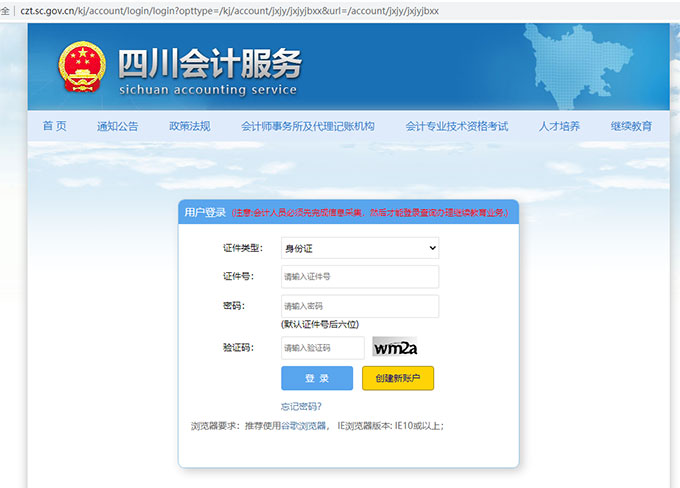
Task: Navigate to 人才培养 menu item
Action: [x=559, y=126]
